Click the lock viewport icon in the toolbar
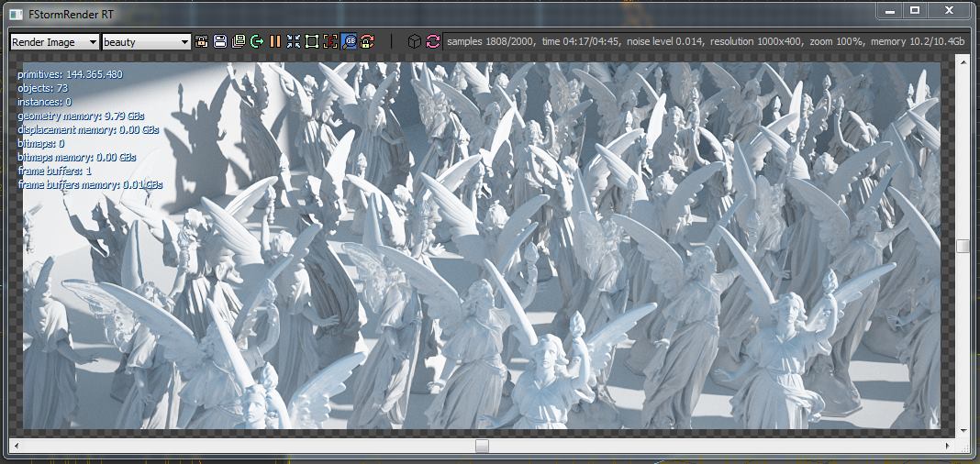980x464 pixels. coord(201,41)
